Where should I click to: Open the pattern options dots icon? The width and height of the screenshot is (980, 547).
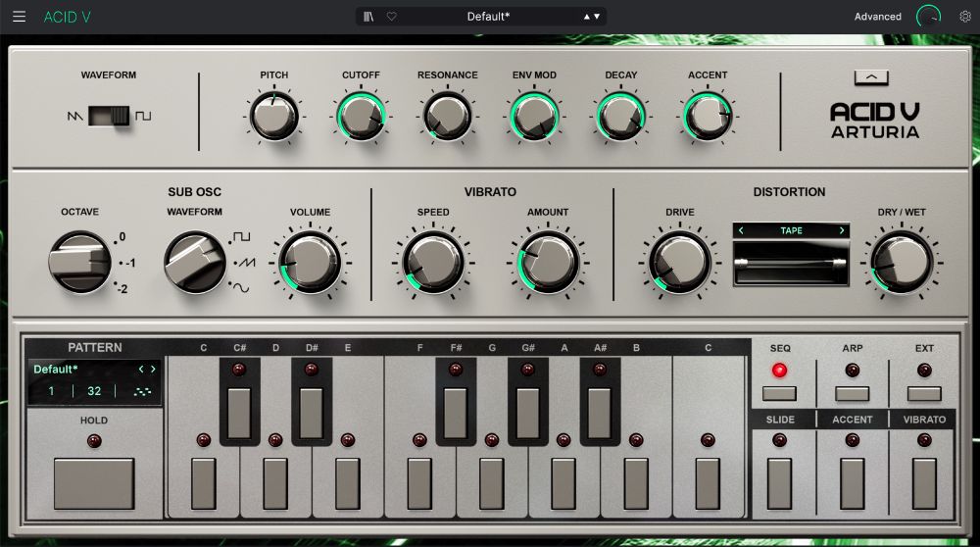(142, 391)
